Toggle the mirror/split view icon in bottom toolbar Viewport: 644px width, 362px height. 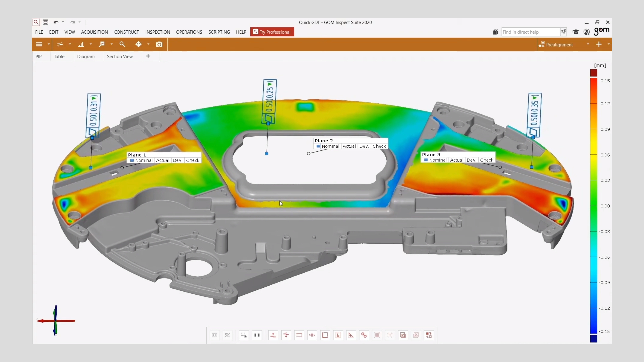point(257,335)
